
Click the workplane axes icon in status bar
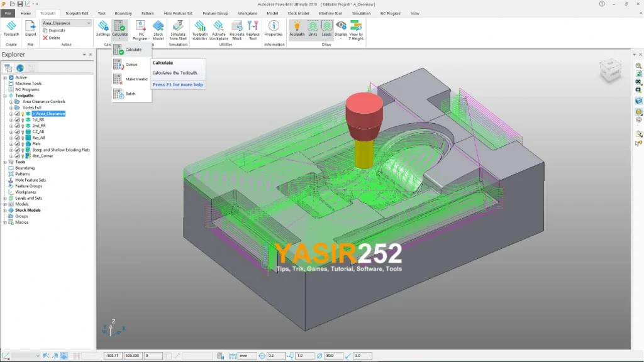6,356
